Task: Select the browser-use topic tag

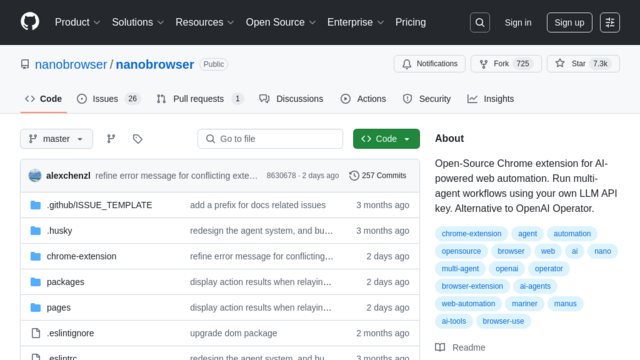Action: (503, 321)
